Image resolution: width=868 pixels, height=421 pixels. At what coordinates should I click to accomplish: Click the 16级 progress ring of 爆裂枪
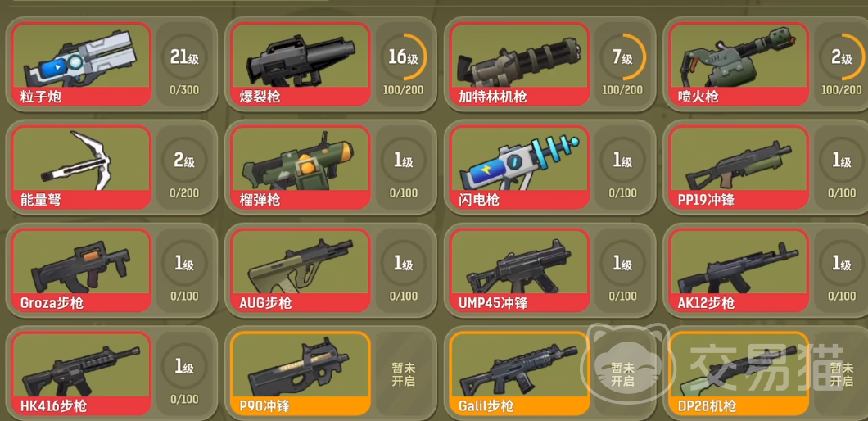click(404, 57)
